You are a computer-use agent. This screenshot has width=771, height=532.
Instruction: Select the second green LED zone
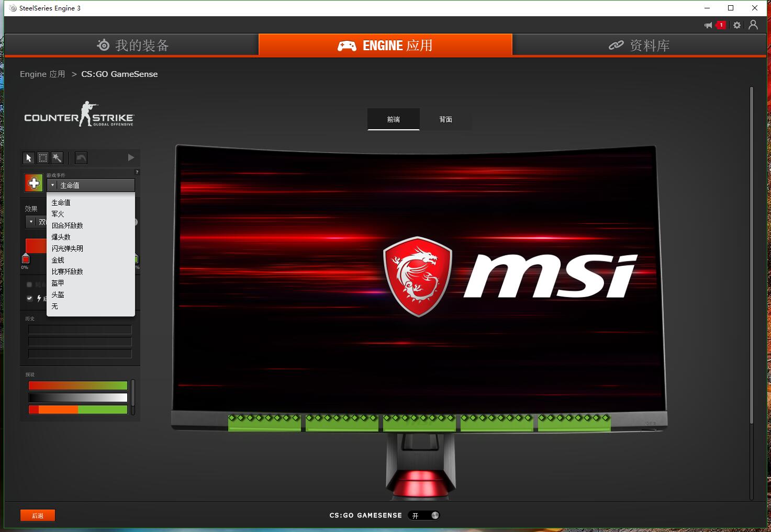click(342, 423)
